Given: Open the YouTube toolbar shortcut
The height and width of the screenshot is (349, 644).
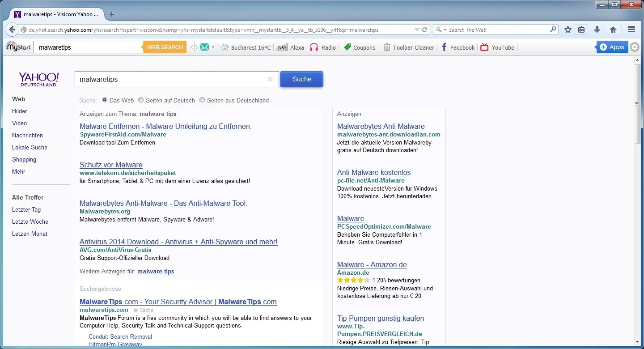Looking at the screenshot, I should [497, 47].
